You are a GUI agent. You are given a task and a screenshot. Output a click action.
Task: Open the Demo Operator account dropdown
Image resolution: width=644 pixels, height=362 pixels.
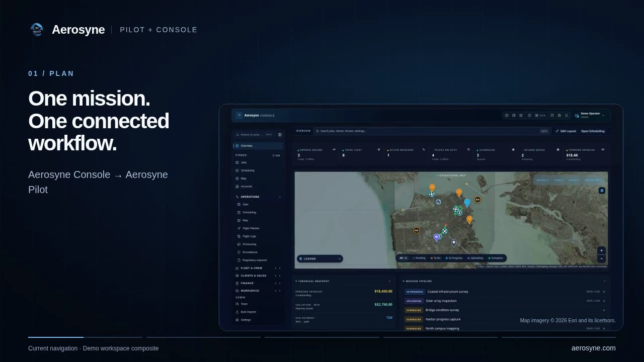[590, 115]
